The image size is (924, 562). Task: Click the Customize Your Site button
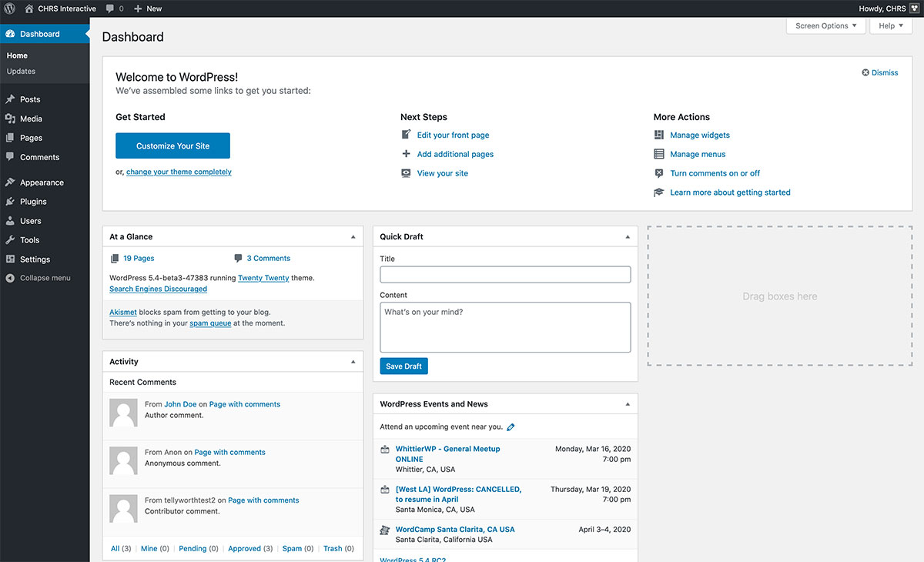[x=172, y=146]
